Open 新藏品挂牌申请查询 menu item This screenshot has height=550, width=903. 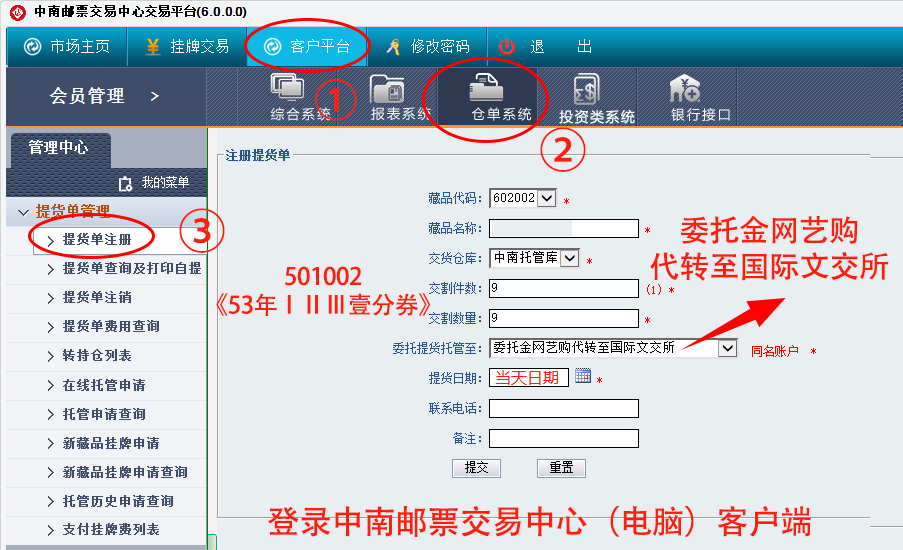click(x=124, y=472)
